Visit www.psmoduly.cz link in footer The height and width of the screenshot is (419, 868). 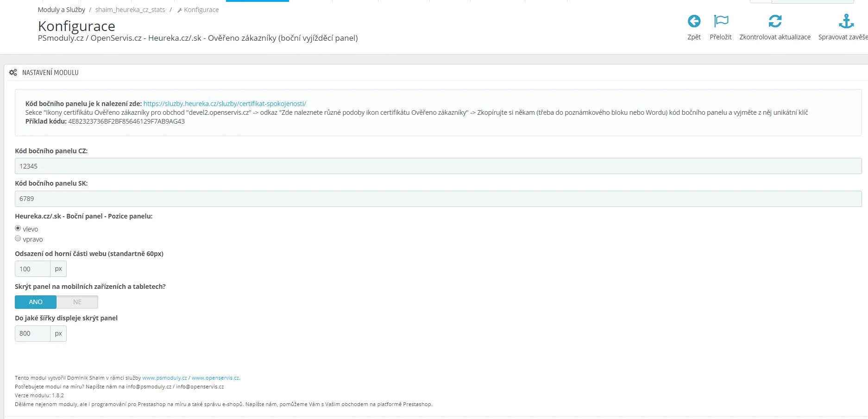[164, 378]
